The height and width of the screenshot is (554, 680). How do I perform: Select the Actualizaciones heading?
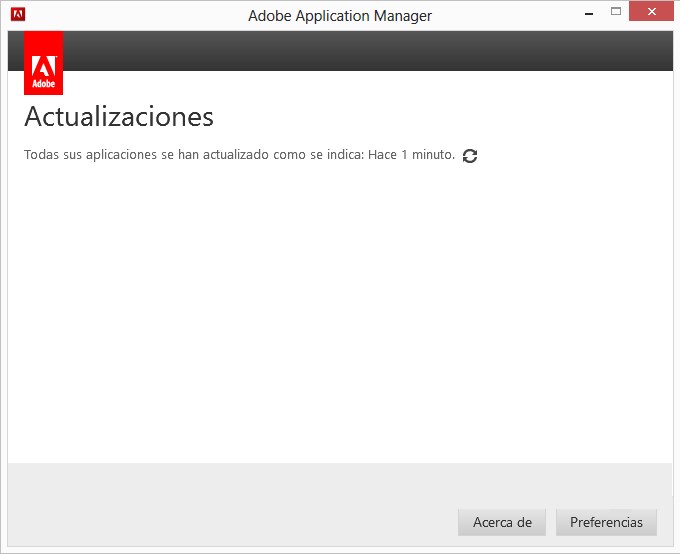click(119, 117)
